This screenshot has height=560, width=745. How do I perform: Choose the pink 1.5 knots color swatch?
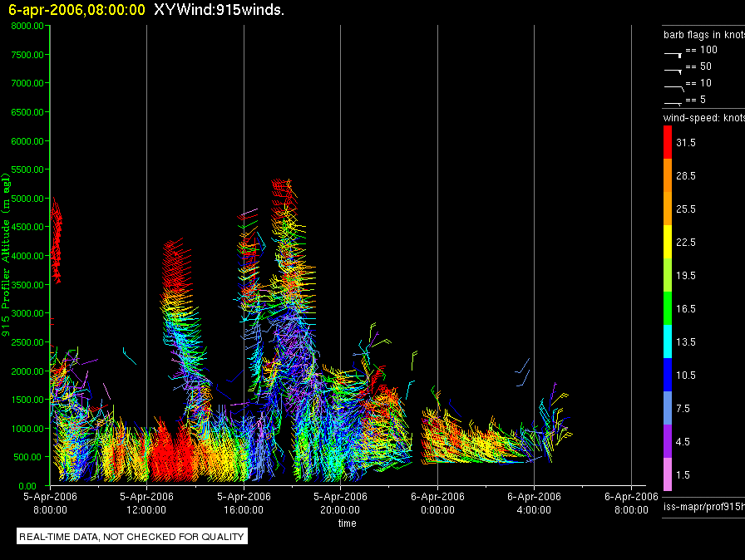(667, 474)
